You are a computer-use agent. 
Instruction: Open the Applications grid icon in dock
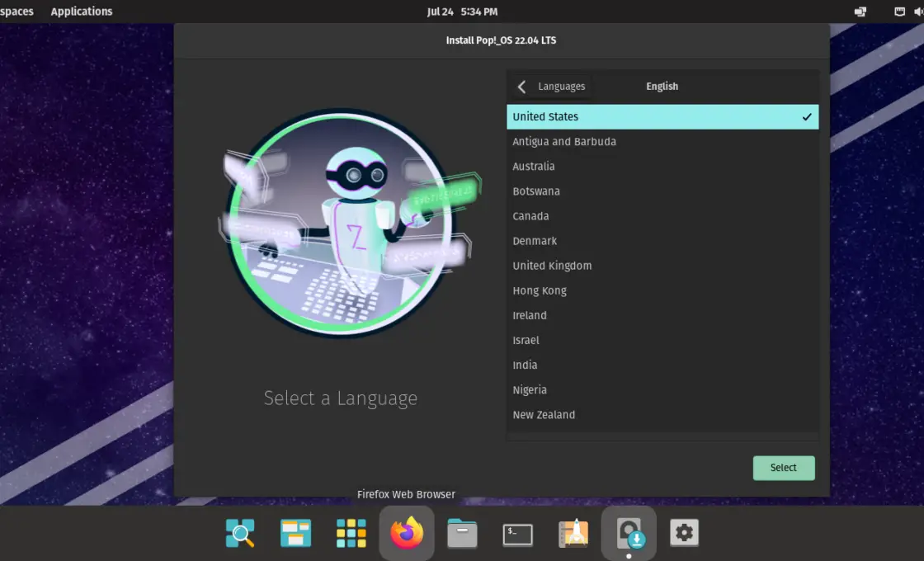coord(351,533)
